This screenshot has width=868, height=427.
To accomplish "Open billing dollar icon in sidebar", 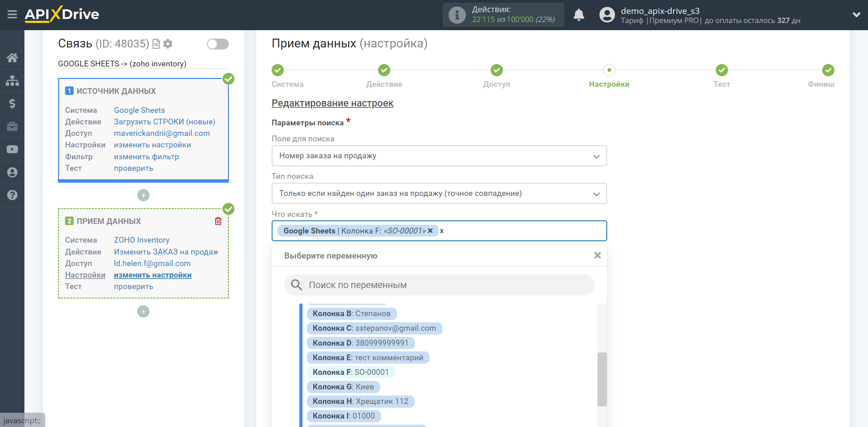I will (12, 103).
